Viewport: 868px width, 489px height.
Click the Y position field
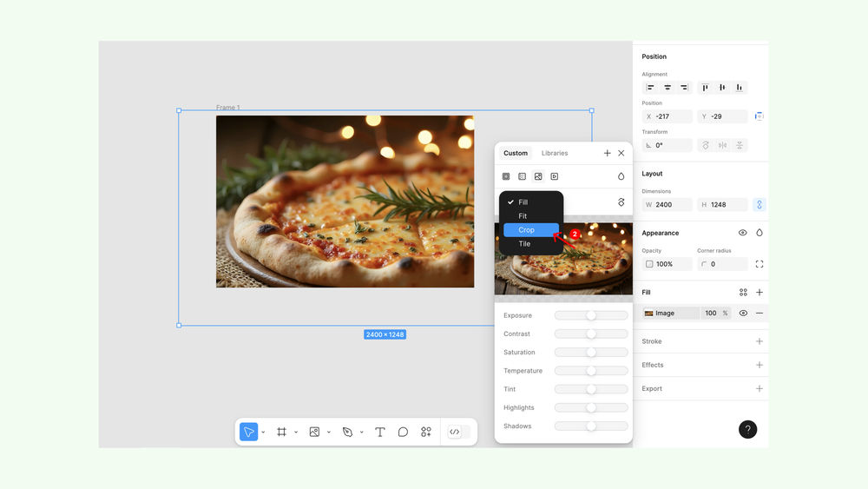coord(722,116)
